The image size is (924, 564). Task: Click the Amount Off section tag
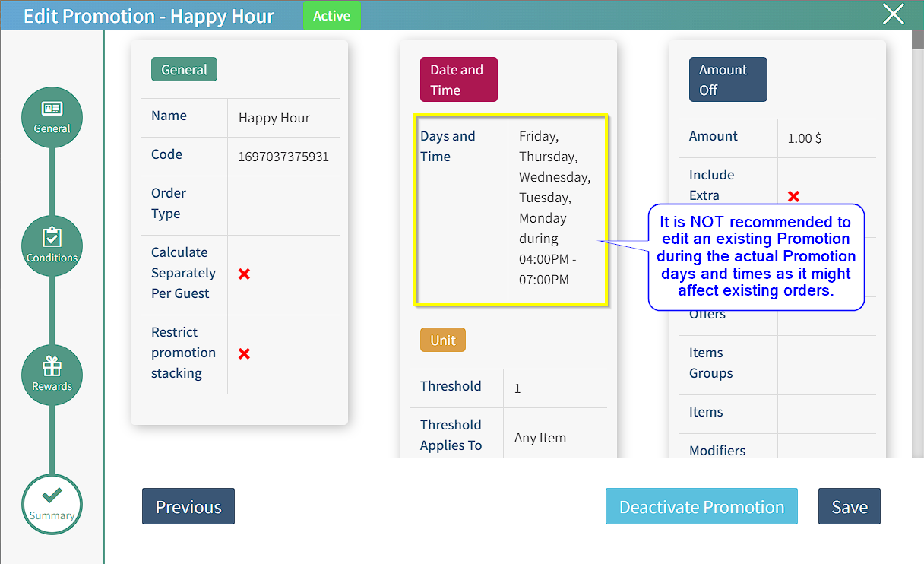coord(727,80)
